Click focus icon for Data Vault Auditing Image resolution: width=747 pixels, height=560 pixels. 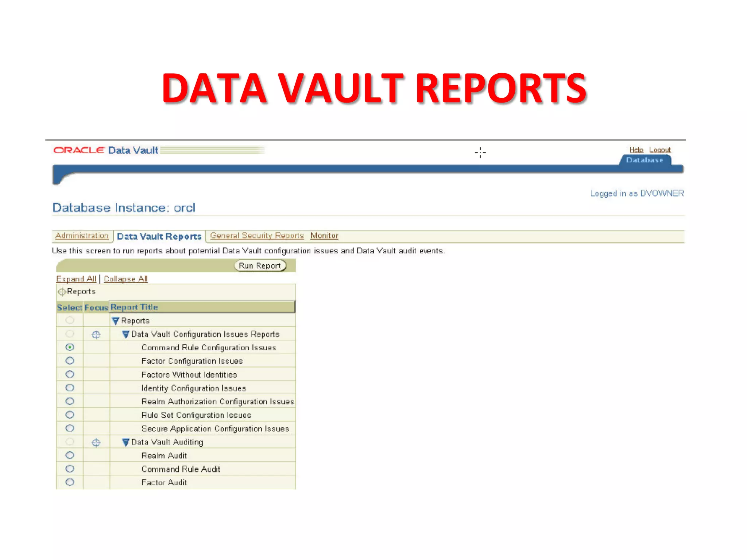click(96, 443)
